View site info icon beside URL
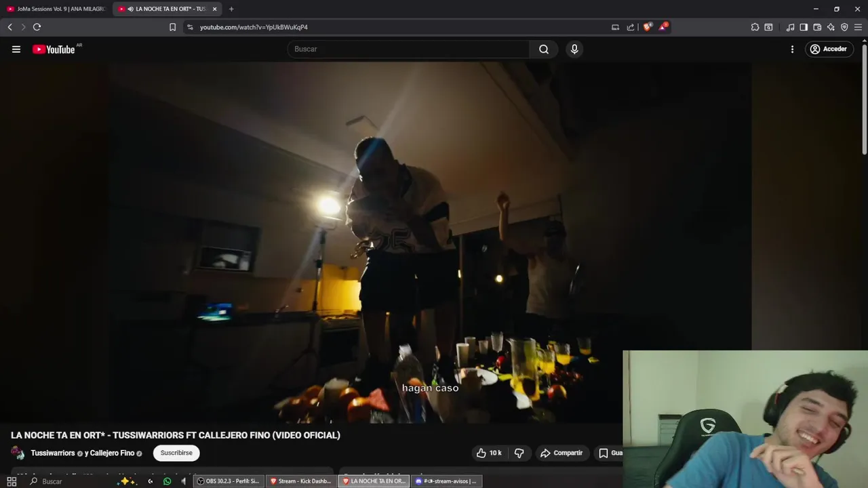 point(190,27)
